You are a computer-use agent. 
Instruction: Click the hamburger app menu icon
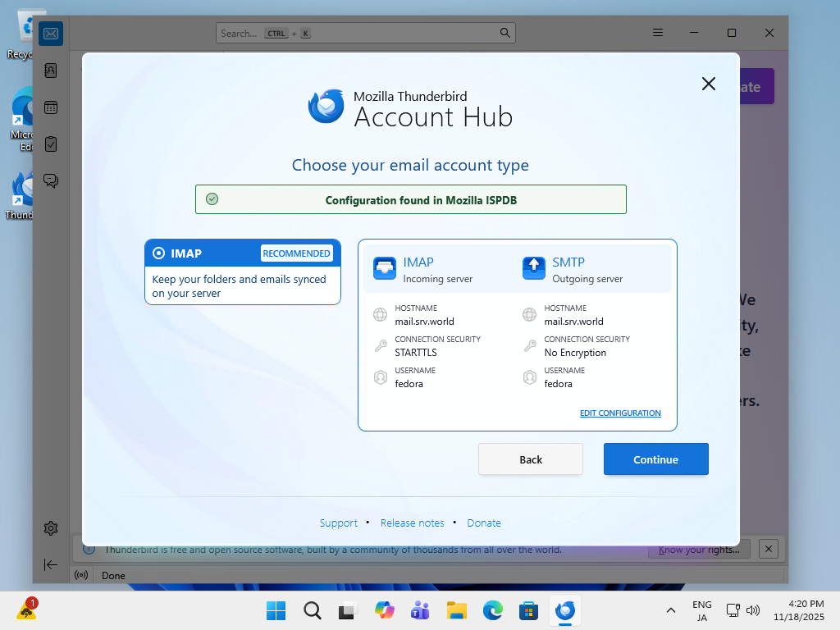tap(658, 33)
